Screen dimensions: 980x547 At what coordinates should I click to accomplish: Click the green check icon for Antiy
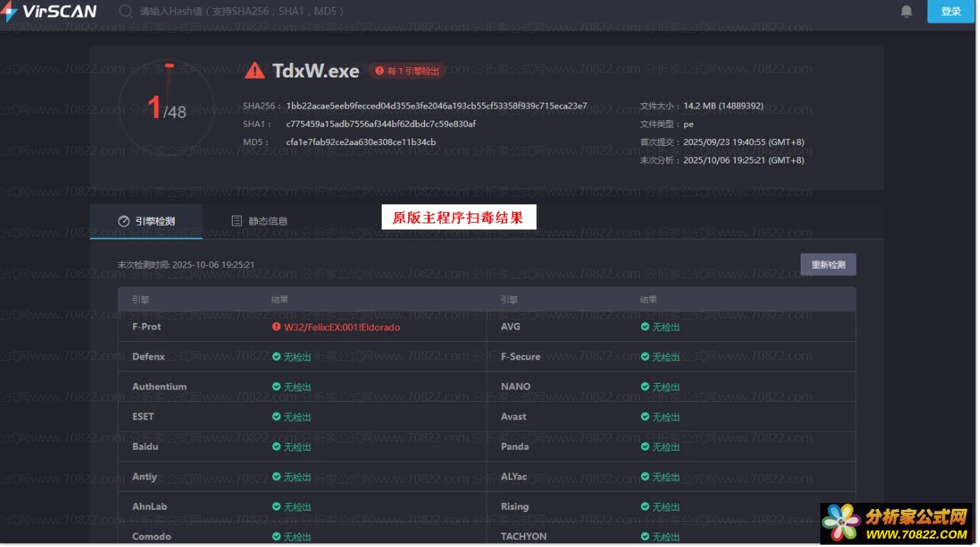click(277, 476)
